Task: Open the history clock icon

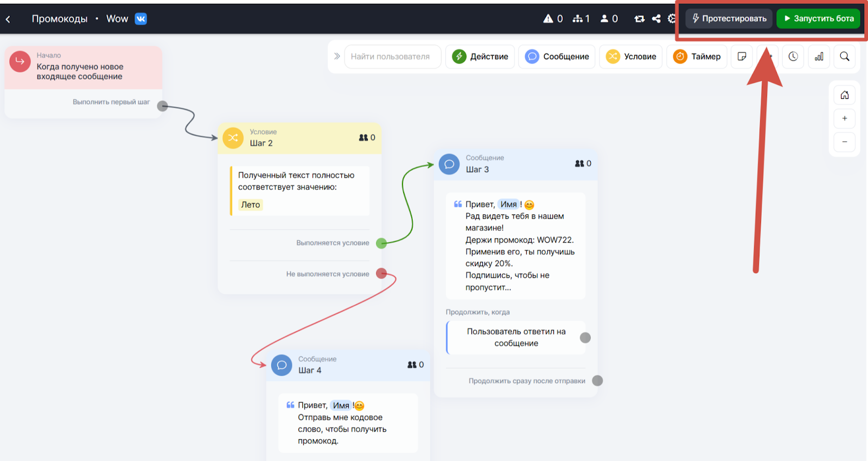Action: click(x=793, y=56)
